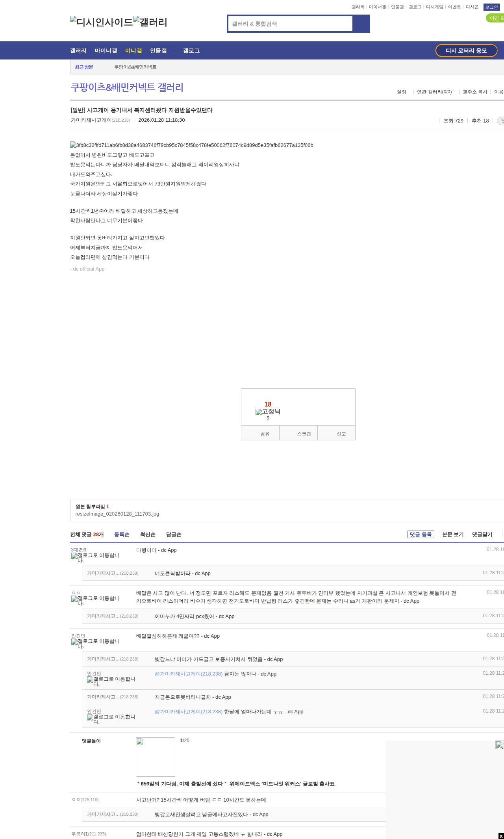Click the 디시인사이드 logo image
This screenshot has height=839, width=504.
(102, 22)
